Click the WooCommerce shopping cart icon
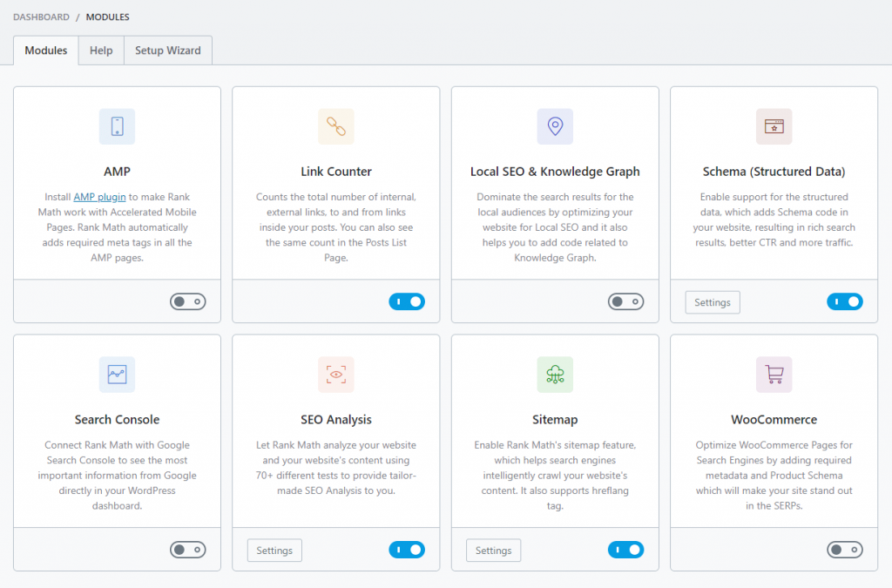This screenshot has height=588, width=892. click(x=774, y=375)
